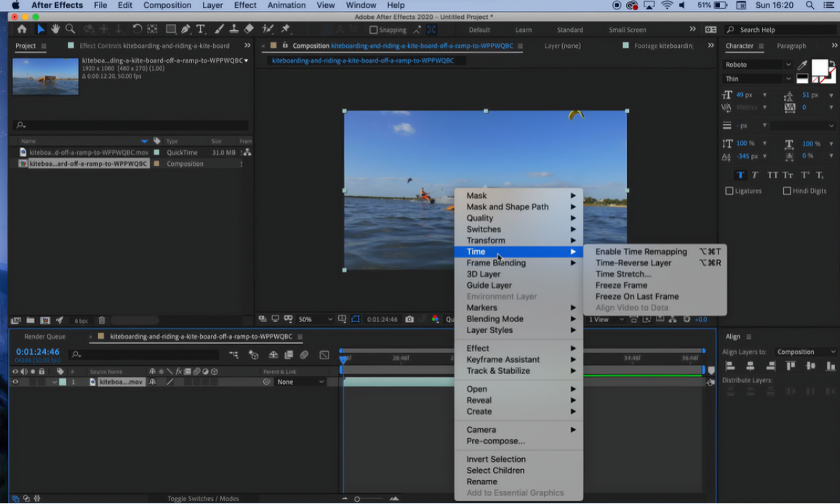The height and width of the screenshot is (504, 840).
Task: Create new composition icon in Project panel
Action: tap(45, 320)
